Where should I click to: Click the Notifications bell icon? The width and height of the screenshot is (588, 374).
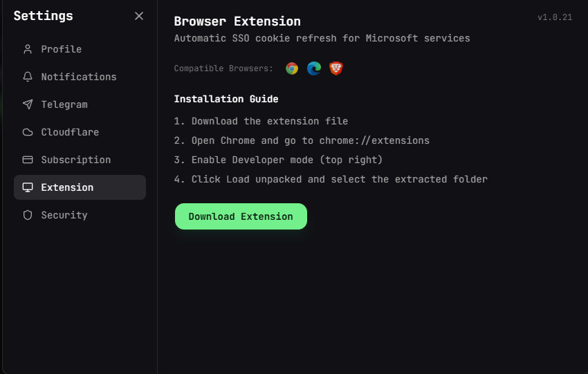28,77
